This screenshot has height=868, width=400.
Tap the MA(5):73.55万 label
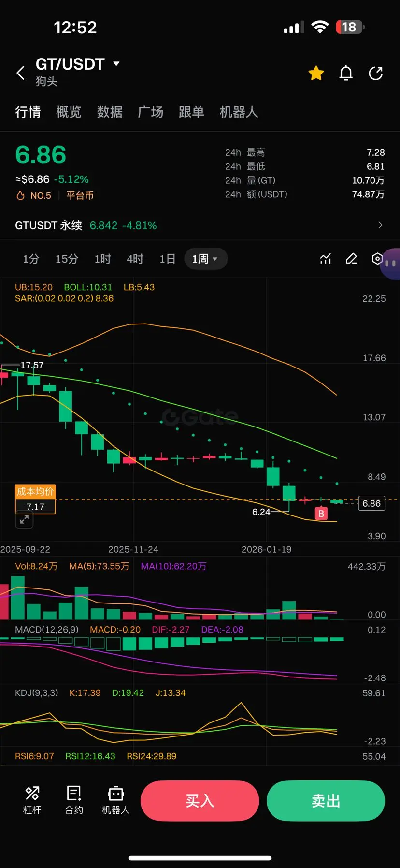click(x=99, y=566)
